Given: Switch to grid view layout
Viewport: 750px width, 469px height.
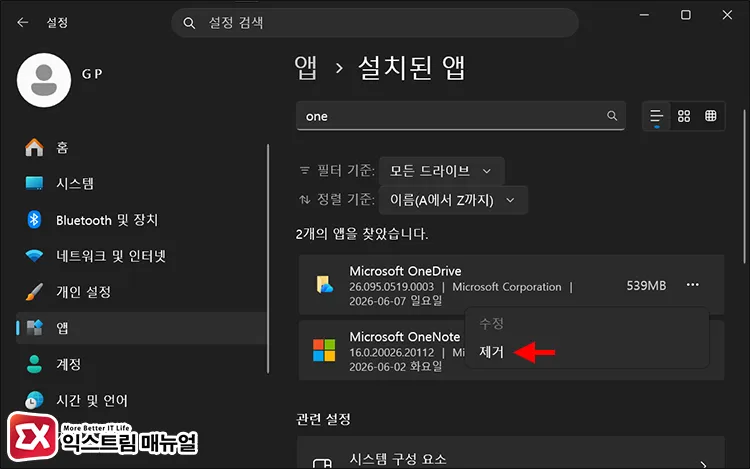Looking at the screenshot, I should point(684,116).
